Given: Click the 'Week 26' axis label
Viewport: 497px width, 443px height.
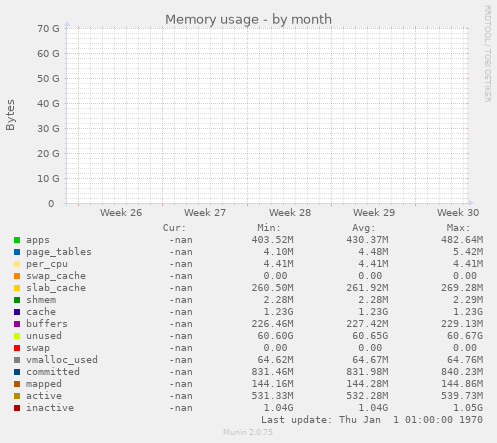Looking at the screenshot, I should (121, 213).
